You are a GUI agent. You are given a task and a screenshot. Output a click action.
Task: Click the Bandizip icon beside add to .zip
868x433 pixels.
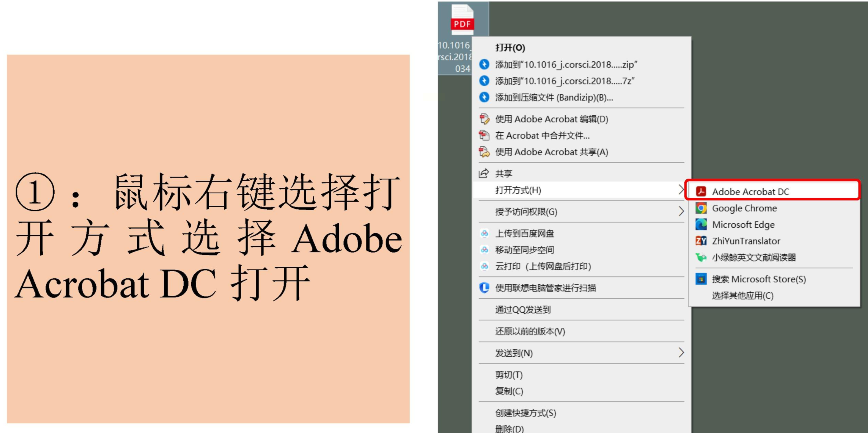[x=484, y=64]
